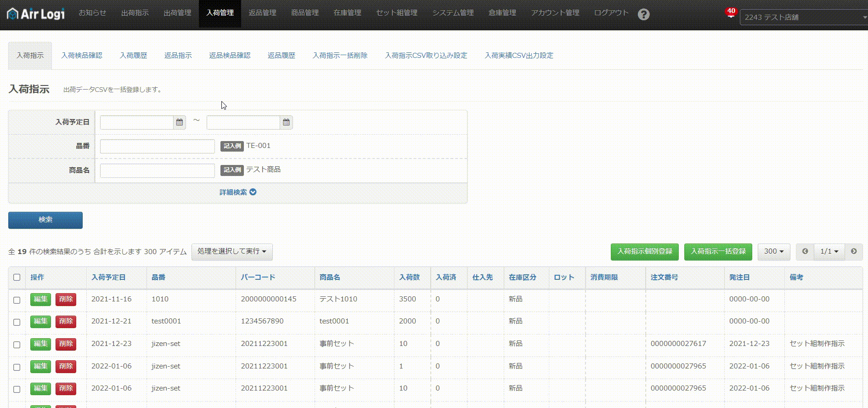This screenshot has width=868, height=408.
Task: Open the help question mark icon
Action: (643, 15)
